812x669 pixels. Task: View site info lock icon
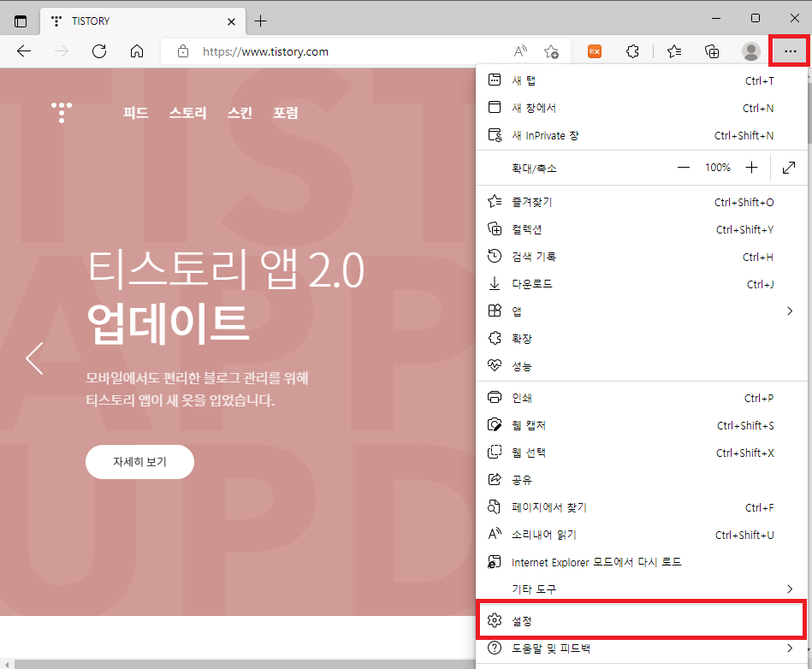pos(183,51)
